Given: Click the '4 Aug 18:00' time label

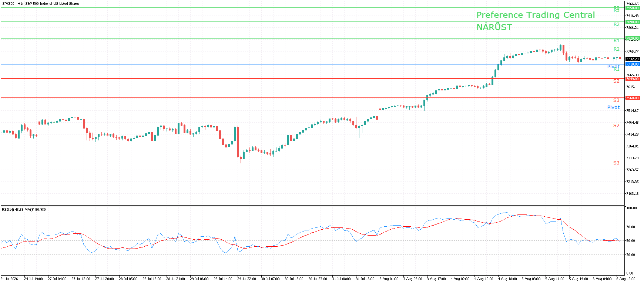Looking at the screenshot, I should click(507, 279).
